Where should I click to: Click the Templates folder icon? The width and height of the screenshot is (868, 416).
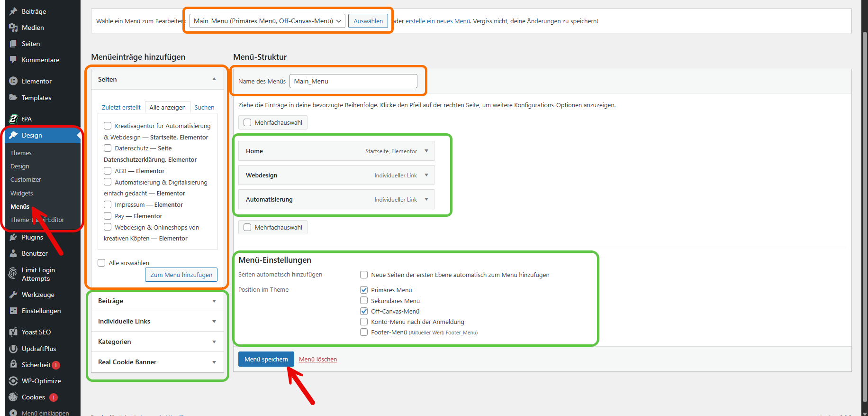click(13, 98)
